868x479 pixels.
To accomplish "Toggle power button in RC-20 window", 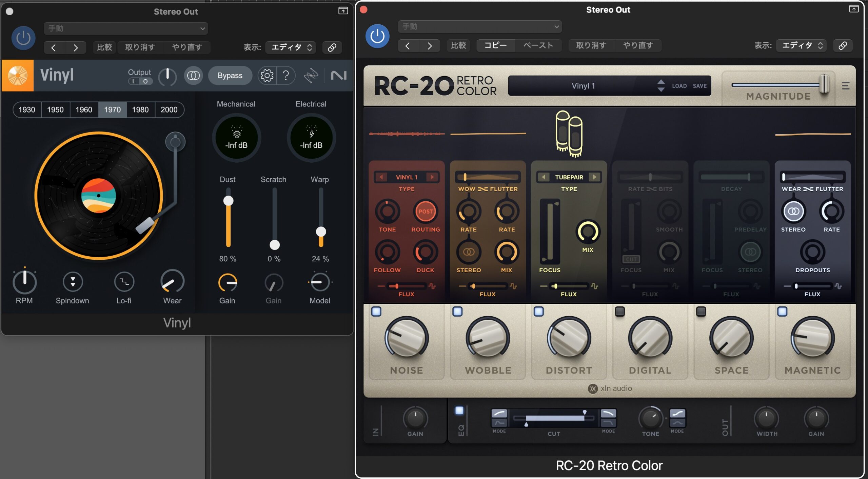I will [377, 36].
